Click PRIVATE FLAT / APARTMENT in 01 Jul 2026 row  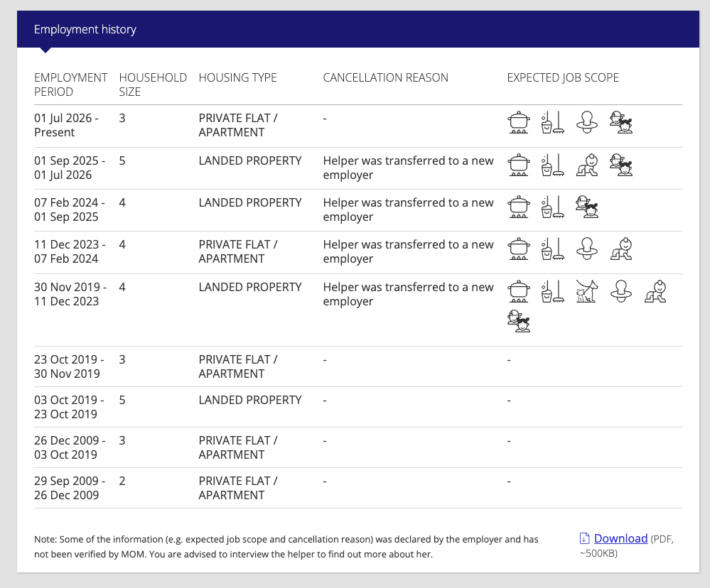[x=237, y=125]
